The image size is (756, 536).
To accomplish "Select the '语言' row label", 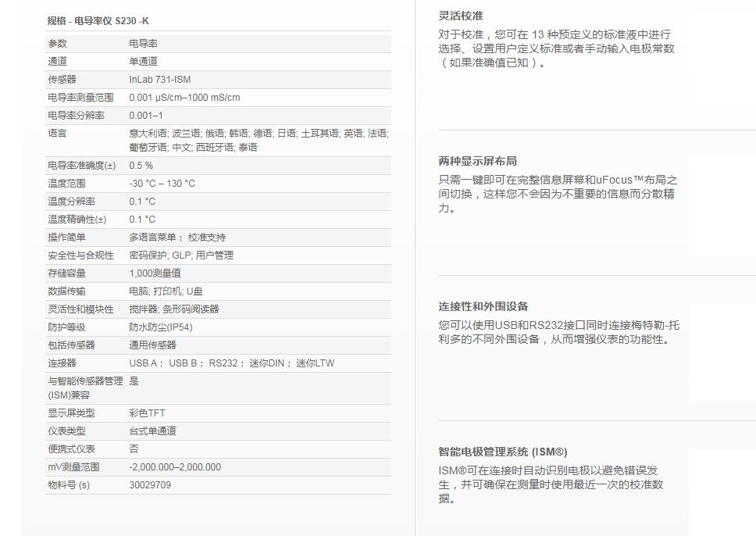I will (x=57, y=133).
